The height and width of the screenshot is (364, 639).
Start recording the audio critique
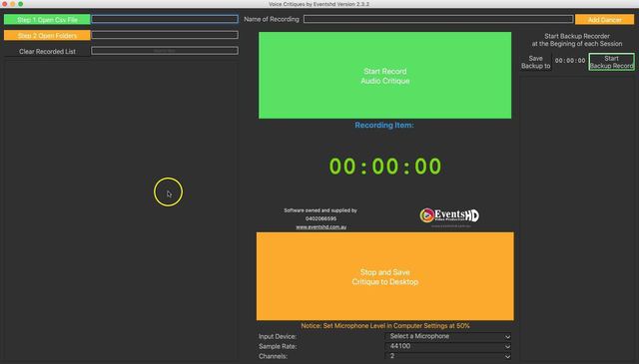click(x=384, y=76)
